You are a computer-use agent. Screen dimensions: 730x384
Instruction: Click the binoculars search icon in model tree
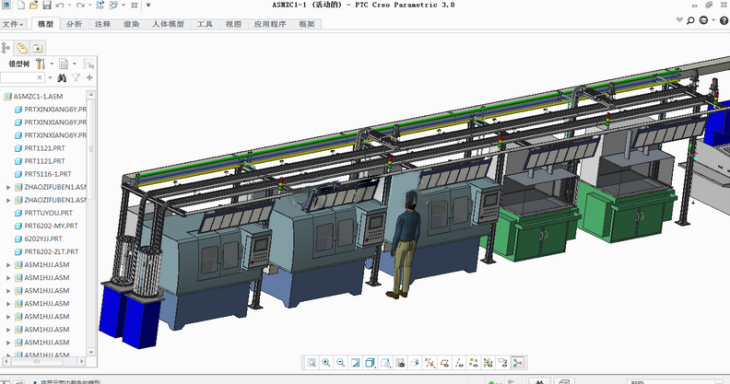coord(62,78)
